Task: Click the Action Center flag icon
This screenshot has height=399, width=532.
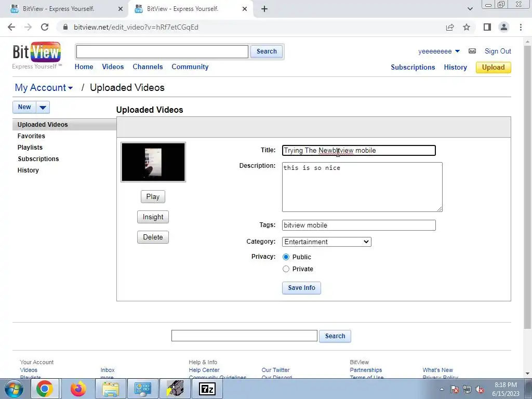Action: (455, 390)
